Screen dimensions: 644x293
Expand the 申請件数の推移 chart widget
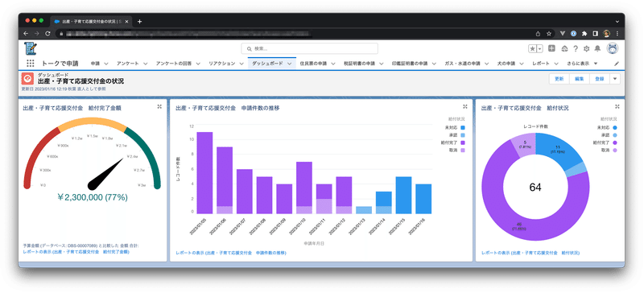(x=465, y=106)
